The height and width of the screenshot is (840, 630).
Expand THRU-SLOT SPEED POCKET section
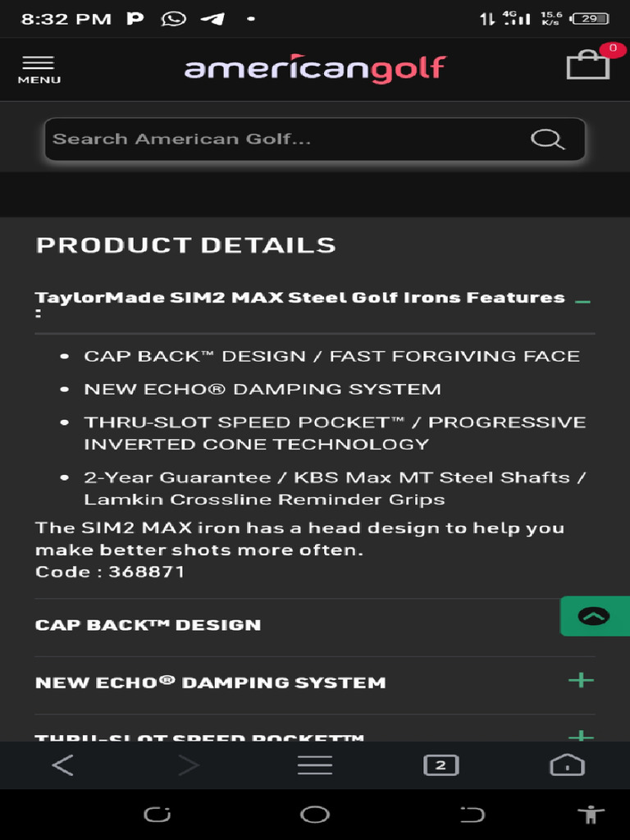(581, 736)
